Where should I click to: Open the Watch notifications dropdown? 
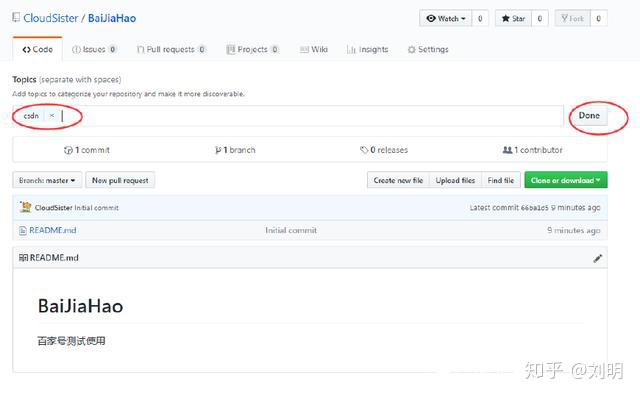pyautogui.click(x=445, y=18)
